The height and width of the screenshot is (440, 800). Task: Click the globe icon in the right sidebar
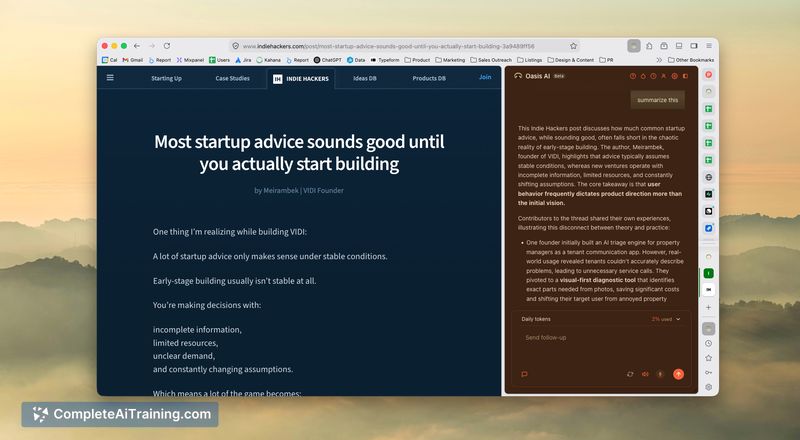(709, 177)
